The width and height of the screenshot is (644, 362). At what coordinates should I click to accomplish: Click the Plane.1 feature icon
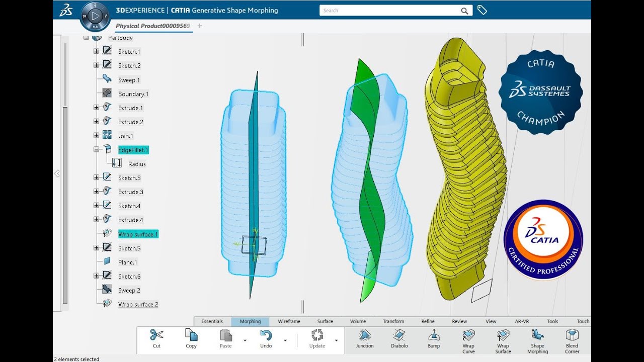click(x=107, y=261)
